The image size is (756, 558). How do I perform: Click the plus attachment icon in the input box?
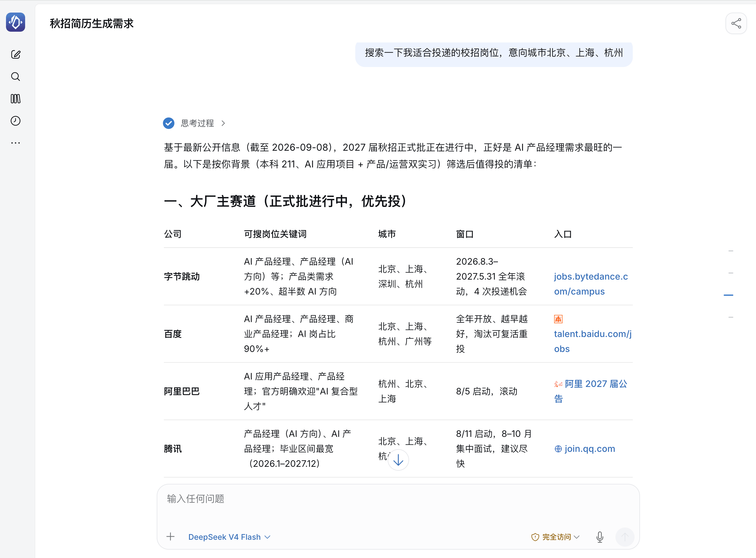click(x=170, y=537)
